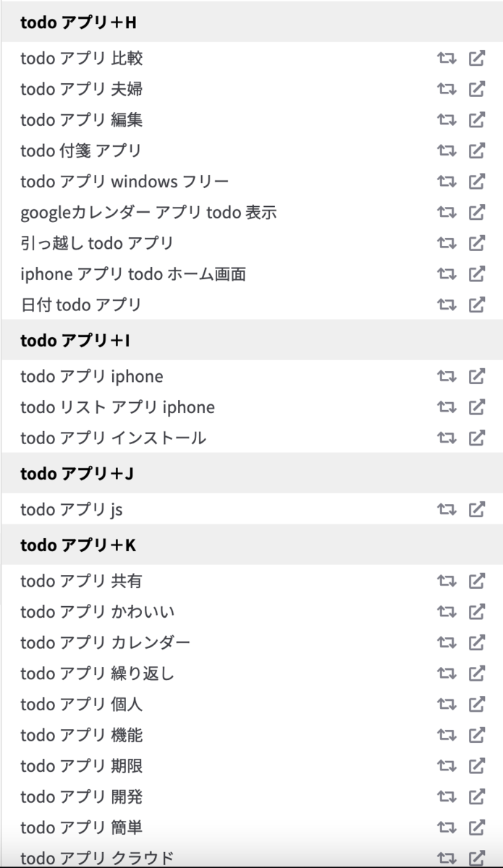Click re-search icon for 'todo アプリ windows フリー'
This screenshot has height=868, width=503.
coord(447,182)
